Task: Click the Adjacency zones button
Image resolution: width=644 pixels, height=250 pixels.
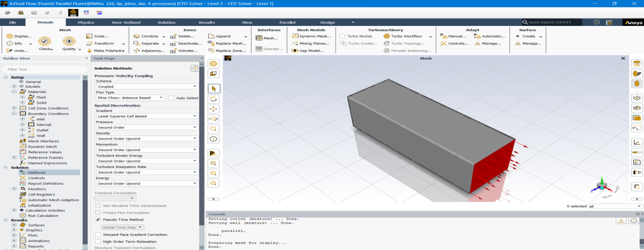Action: tap(149, 51)
